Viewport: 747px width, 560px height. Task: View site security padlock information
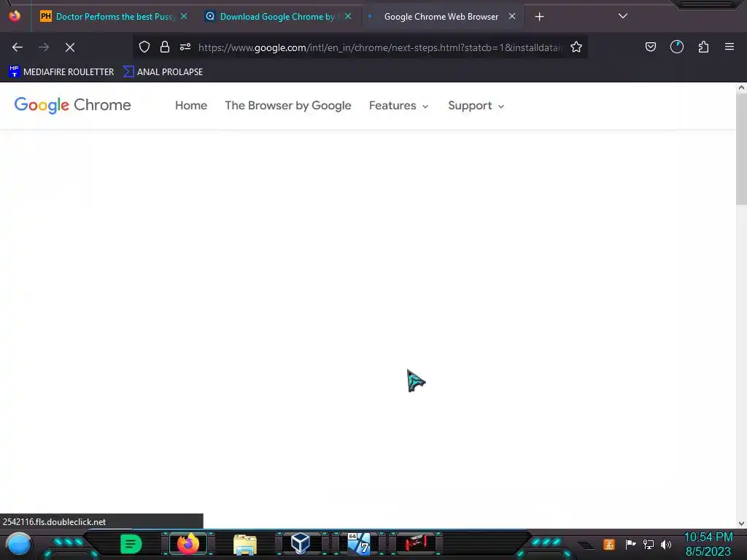pyautogui.click(x=165, y=47)
